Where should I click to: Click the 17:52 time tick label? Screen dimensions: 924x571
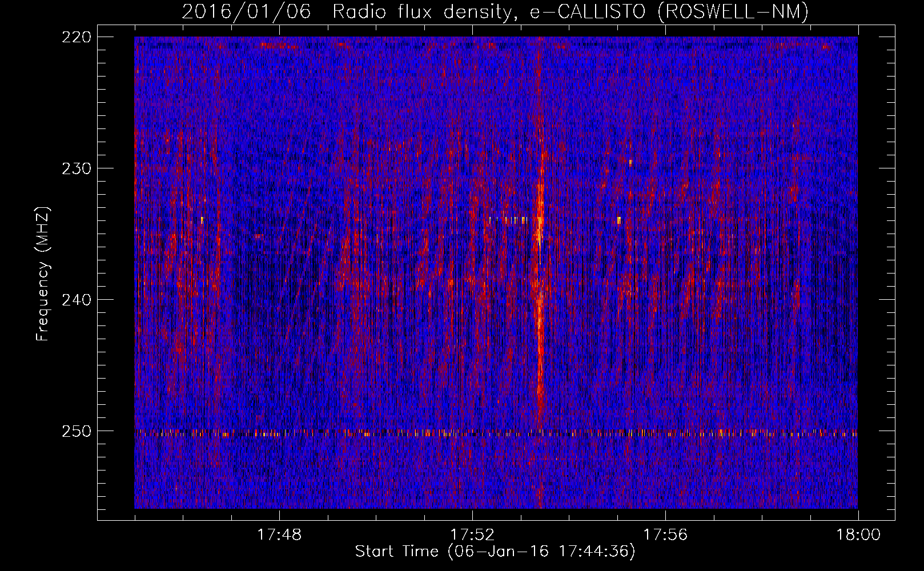coord(472,535)
